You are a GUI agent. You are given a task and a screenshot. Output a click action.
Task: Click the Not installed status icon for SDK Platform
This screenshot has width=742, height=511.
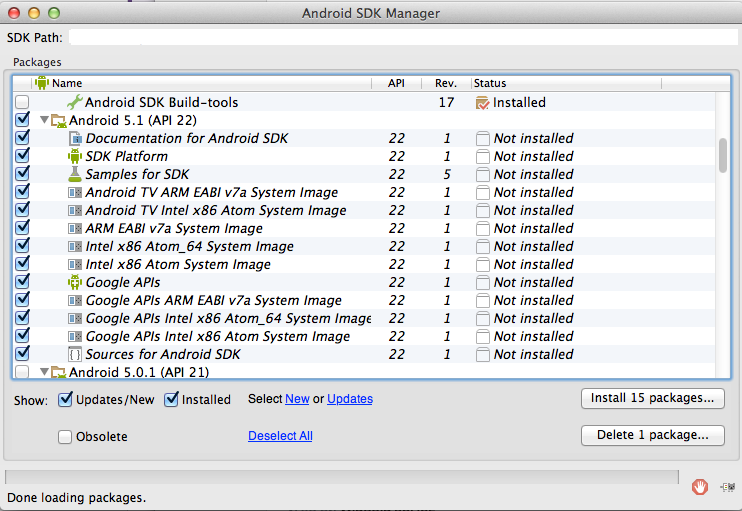point(483,157)
